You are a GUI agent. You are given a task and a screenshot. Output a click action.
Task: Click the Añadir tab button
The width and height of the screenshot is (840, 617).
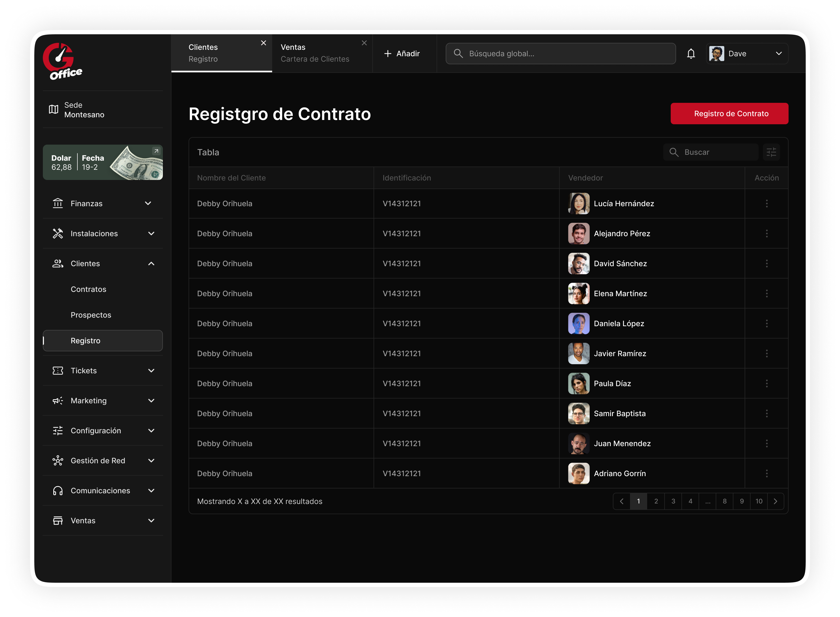click(x=402, y=53)
